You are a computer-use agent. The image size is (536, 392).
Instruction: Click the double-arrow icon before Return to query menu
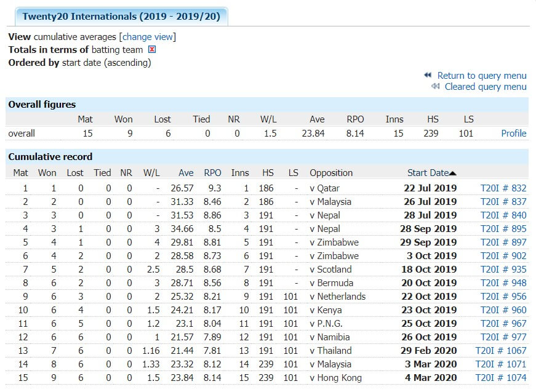[428, 75]
